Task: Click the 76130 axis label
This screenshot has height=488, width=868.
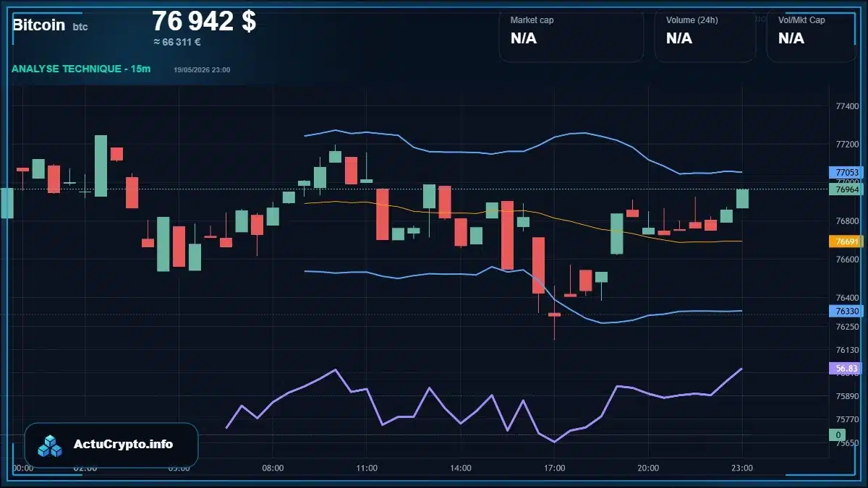Action: 847,350
